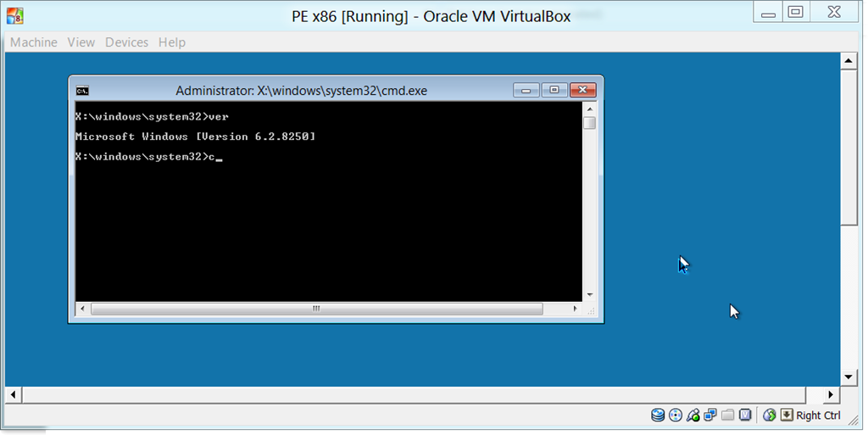This screenshot has height=435, width=868.
Task: Click cmd horizontal scrollbar left arrow
Action: 83,309
